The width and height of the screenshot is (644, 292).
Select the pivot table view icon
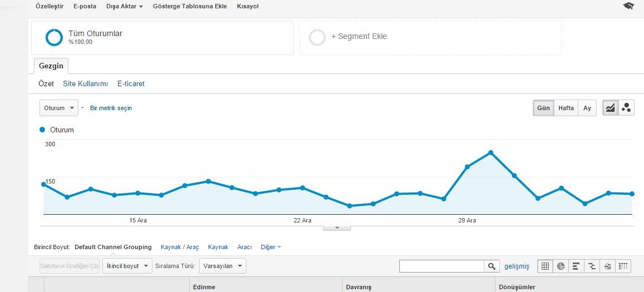623,266
